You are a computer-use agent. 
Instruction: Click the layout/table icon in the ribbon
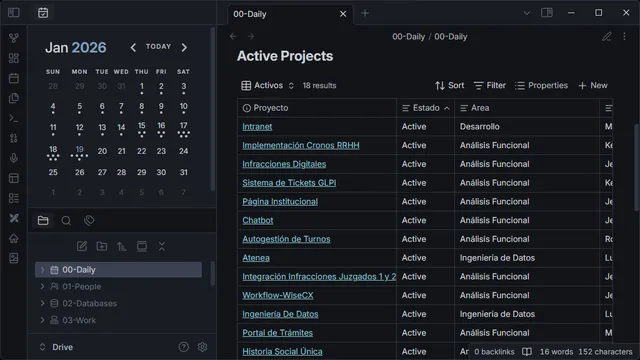point(14,178)
